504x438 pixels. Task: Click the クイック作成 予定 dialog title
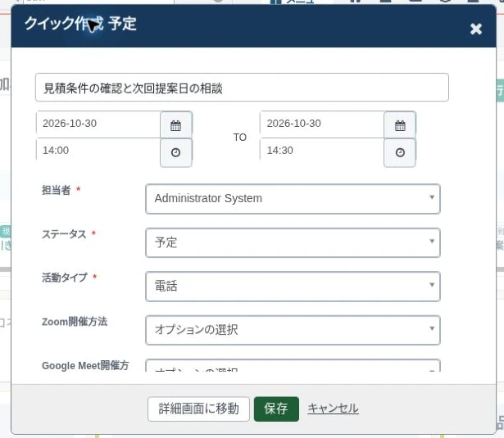pos(80,24)
